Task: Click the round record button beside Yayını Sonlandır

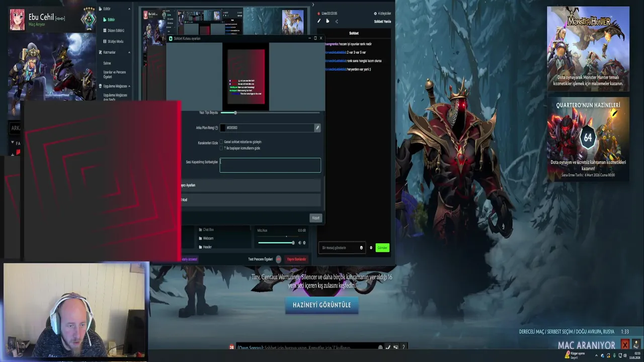Action: point(279,259)
